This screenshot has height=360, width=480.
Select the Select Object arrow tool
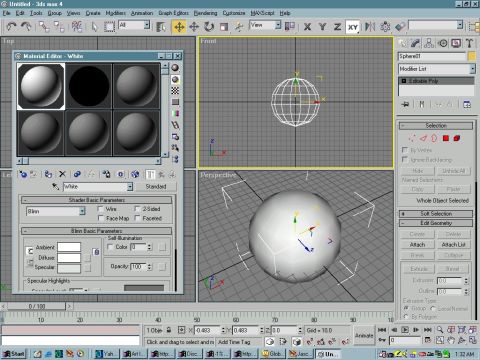(95, 27)
